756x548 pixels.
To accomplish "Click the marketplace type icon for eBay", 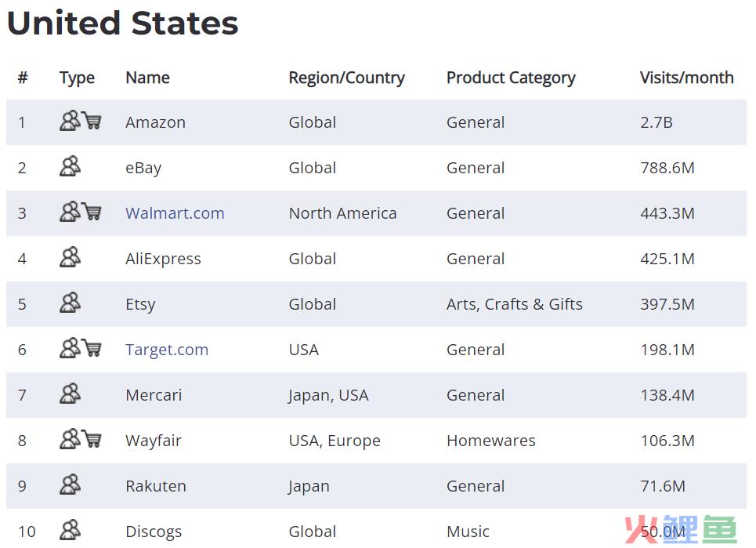I will pyautogui.click(x=70, y=166).
